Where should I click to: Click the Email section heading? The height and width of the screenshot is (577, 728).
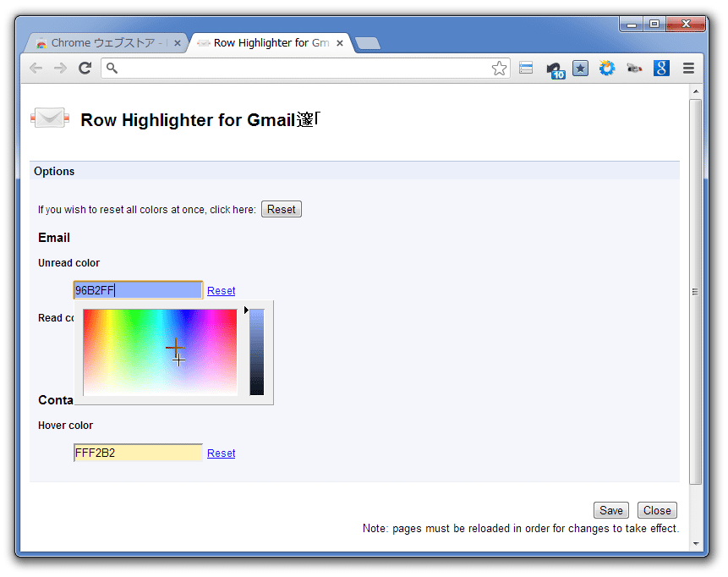[x=54, y=238]
